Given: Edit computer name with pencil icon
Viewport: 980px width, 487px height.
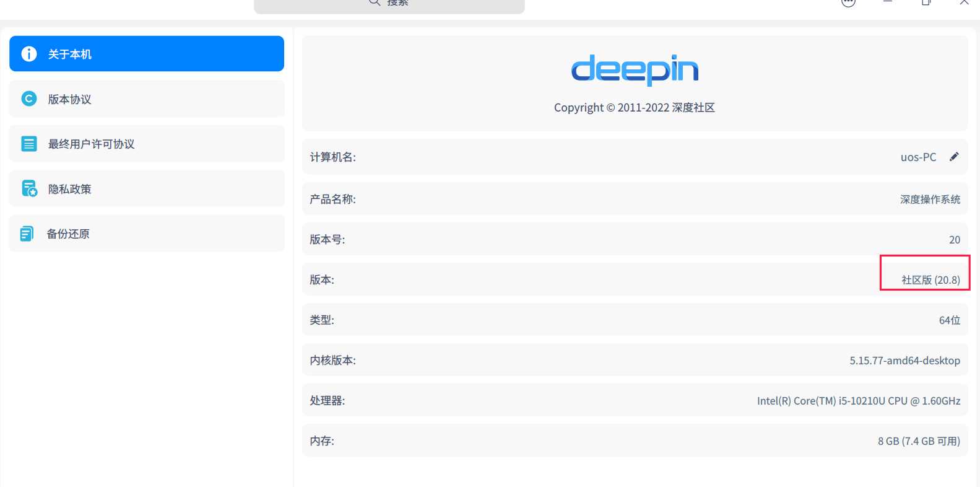Looking at the screenshot, I should [954, 157].
